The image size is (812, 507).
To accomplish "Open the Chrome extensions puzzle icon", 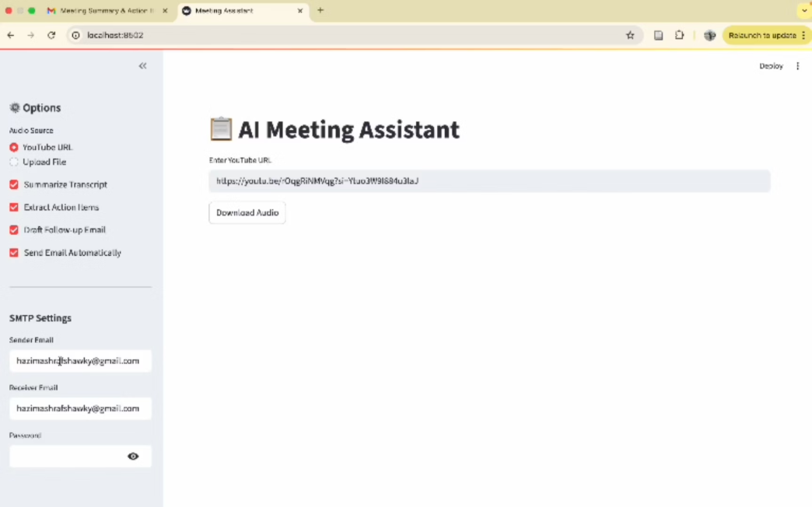I will [678, 35].
